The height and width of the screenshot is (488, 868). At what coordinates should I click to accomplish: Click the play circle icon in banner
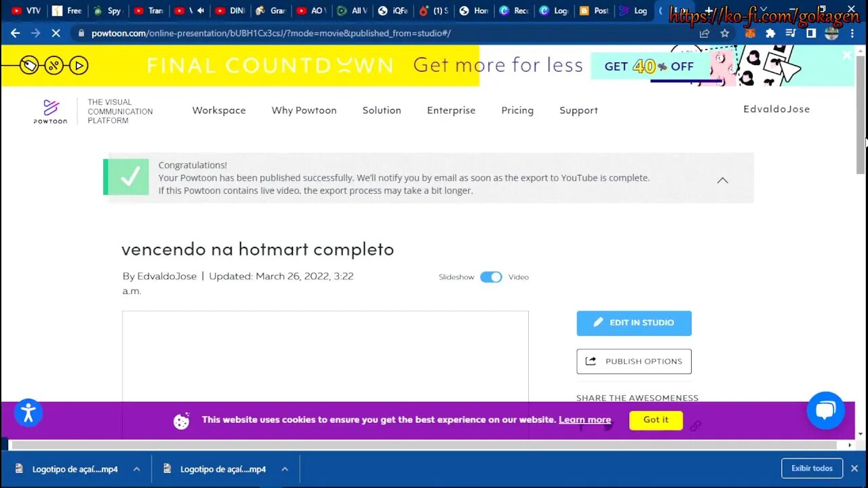point(79,66)
